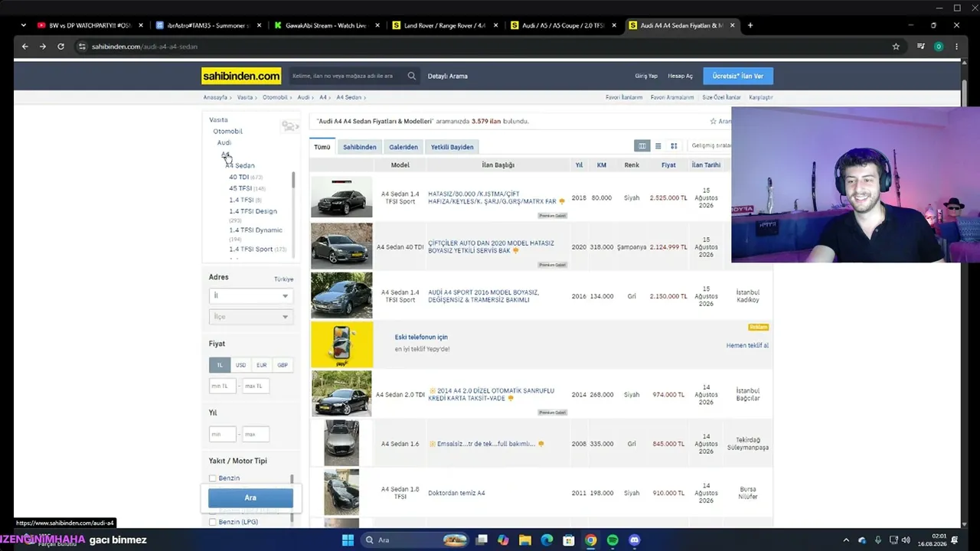
Task: Click the Chrome icon in the taskbar
Action: (590, 540)
